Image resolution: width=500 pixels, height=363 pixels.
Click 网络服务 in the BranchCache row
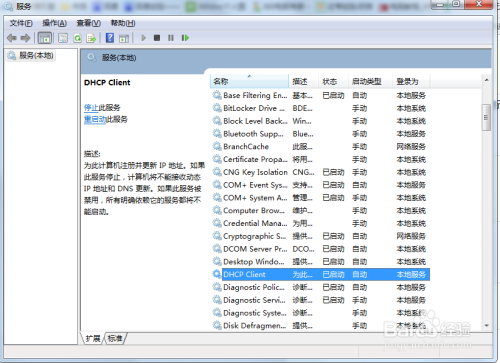point(411,146)
